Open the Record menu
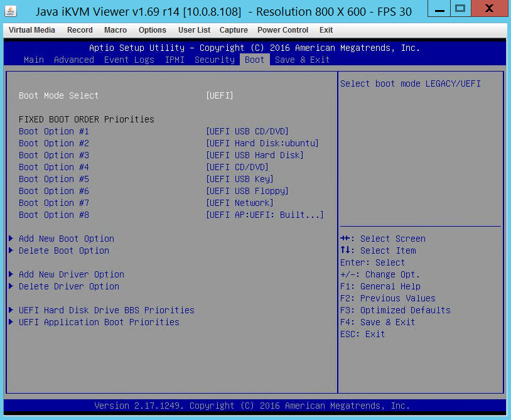The height and width of the screenshot is (420, 511). (x=80, y=30)
